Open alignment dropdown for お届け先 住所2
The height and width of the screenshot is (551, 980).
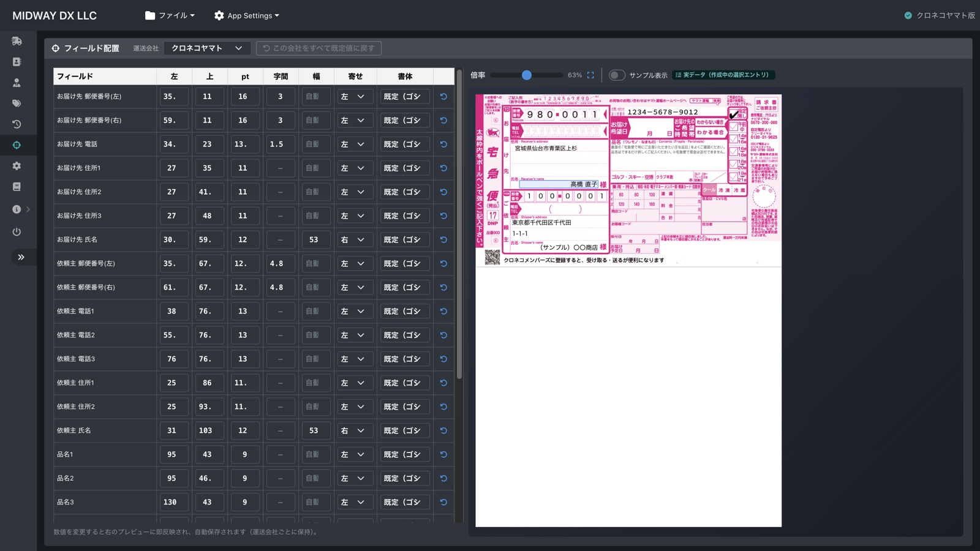pyautogui.click(x=355, y=192)
